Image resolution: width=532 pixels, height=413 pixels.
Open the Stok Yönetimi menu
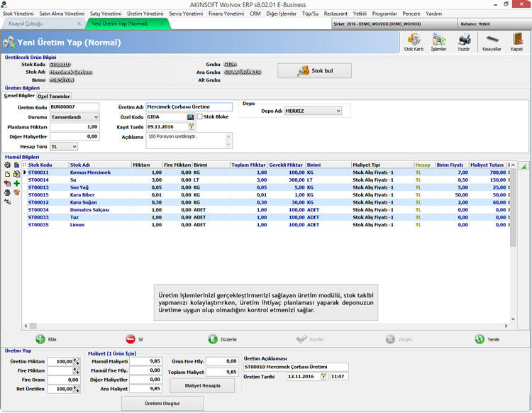pos(18,13)
